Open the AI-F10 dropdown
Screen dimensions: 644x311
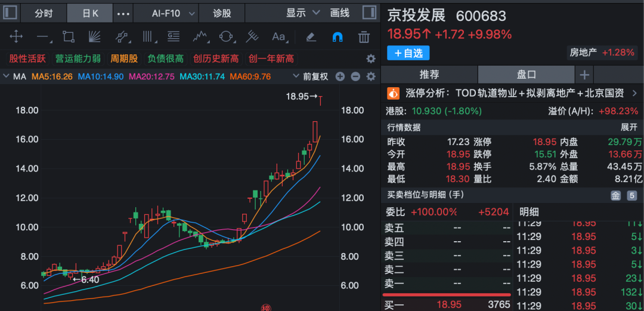pyautogui.click(x=172, y=13)
